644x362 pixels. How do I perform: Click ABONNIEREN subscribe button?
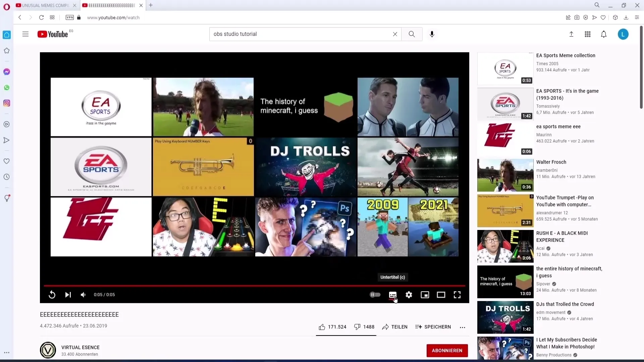pyautogui.click(x=447, y=350)
